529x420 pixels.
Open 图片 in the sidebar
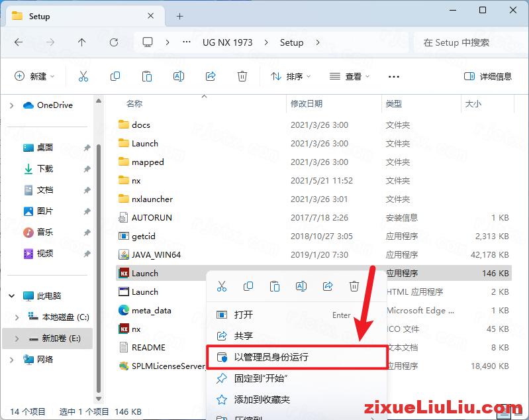[x=45, y=211]
